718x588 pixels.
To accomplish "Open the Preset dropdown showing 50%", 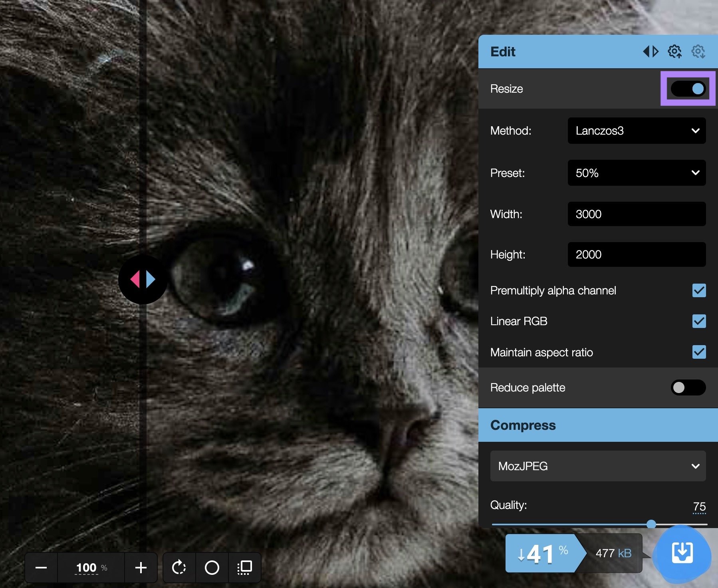I will 637,173.
